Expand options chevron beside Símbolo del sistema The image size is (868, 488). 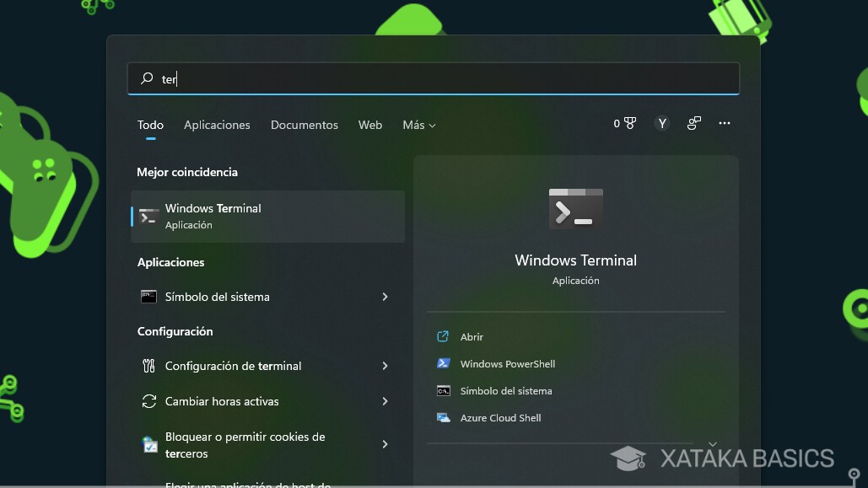[385, 297]
